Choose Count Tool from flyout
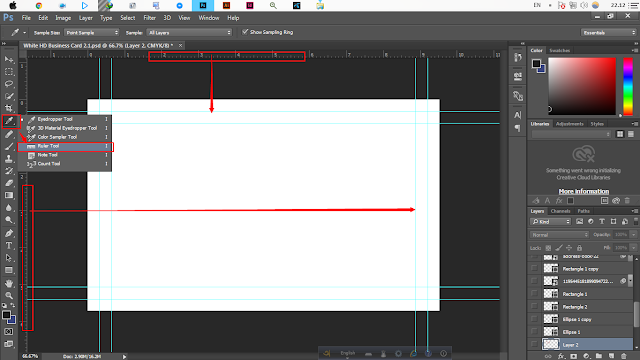 [x=65, y=164]
